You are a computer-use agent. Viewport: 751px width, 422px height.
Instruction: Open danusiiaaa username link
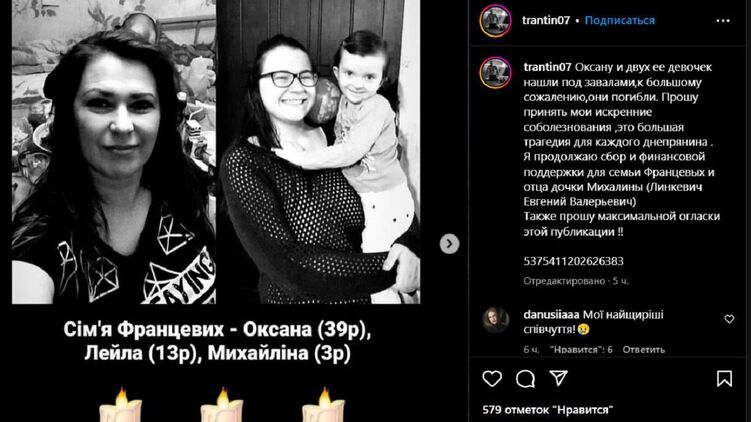[x=551, y=315]
